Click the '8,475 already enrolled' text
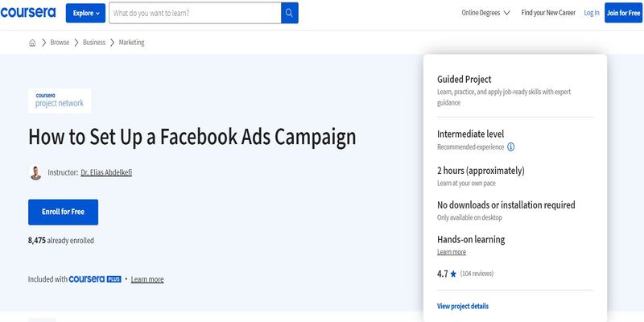Screen dimensions: 644x322 pyautogui.click(x=61, y=240)
